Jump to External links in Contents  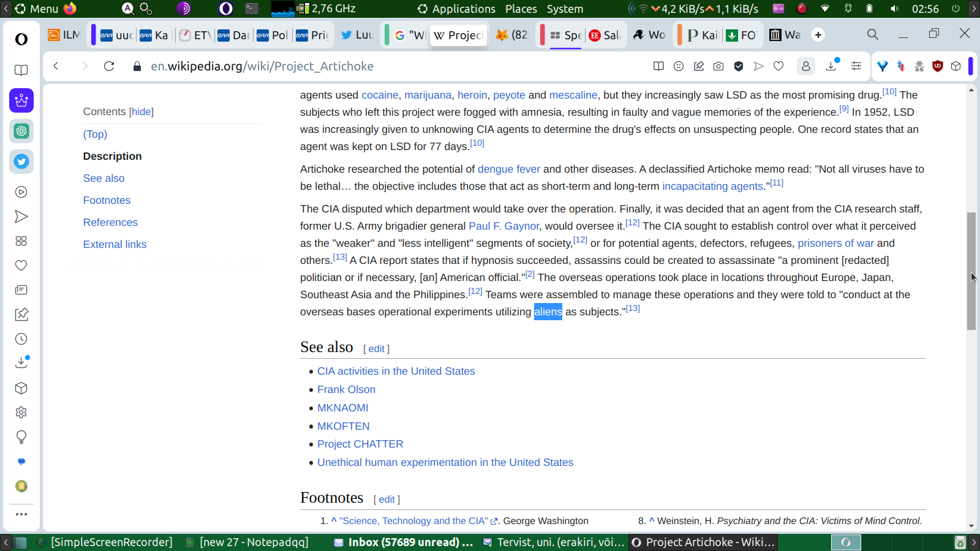pos(115,244)
